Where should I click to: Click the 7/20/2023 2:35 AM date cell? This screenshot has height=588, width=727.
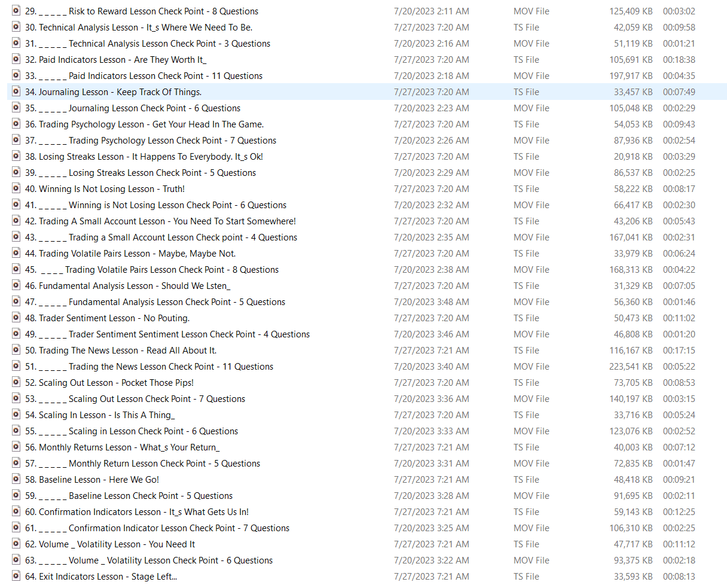[x=432, y=237]
